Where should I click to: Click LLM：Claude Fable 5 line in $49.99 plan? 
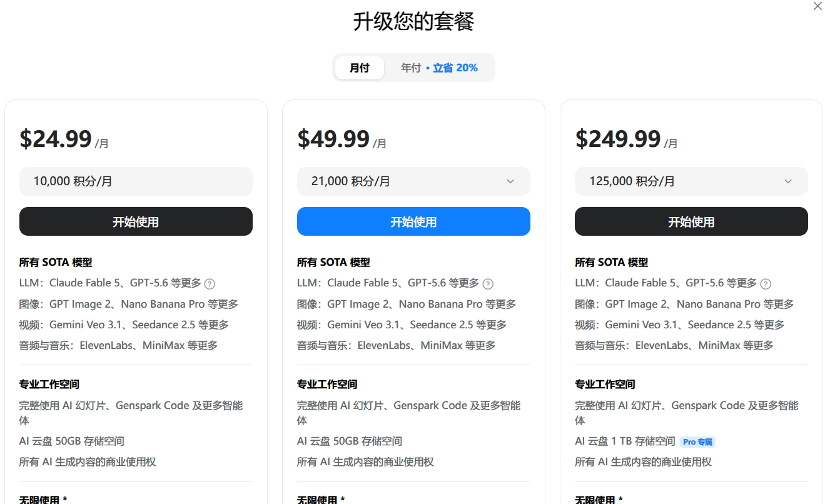coord(388,283)
